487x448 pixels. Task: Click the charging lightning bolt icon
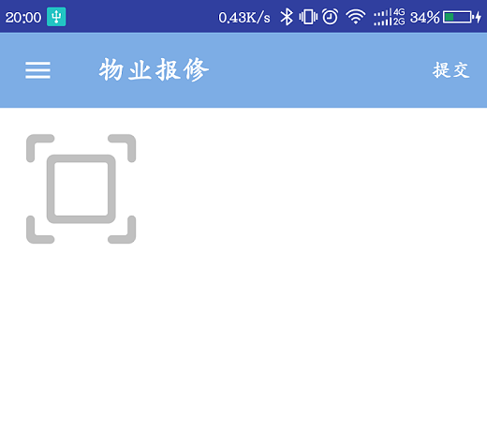(479, 17)
